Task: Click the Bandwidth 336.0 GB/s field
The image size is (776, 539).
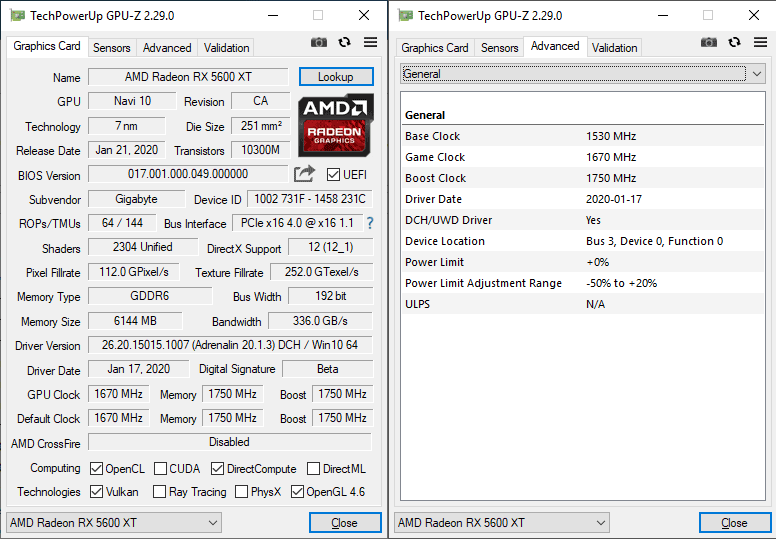Action: pyautogui.click(x=320, y=321)
